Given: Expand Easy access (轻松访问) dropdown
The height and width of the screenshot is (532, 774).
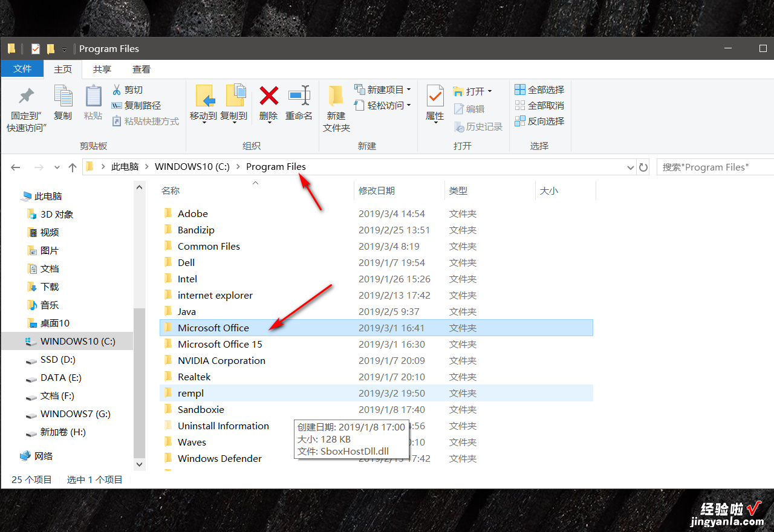Looking at the screenshot, I should (409, 105).
